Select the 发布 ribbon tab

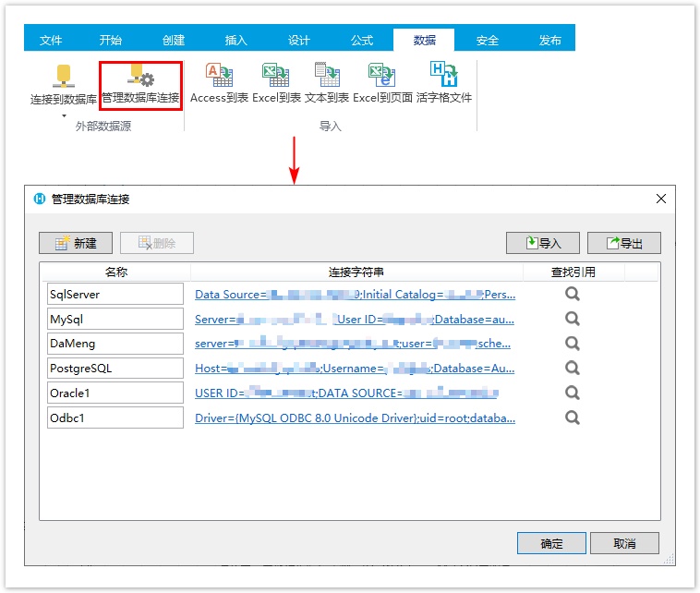pyautogui.click(x=549, y=40)
